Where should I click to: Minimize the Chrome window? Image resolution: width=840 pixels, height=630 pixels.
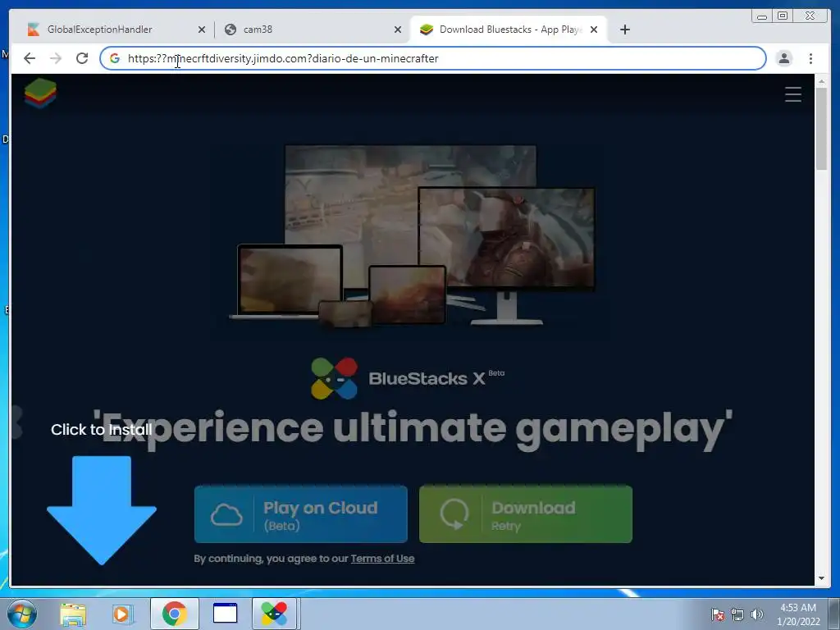pyautogui.click(x=762, y=16)
